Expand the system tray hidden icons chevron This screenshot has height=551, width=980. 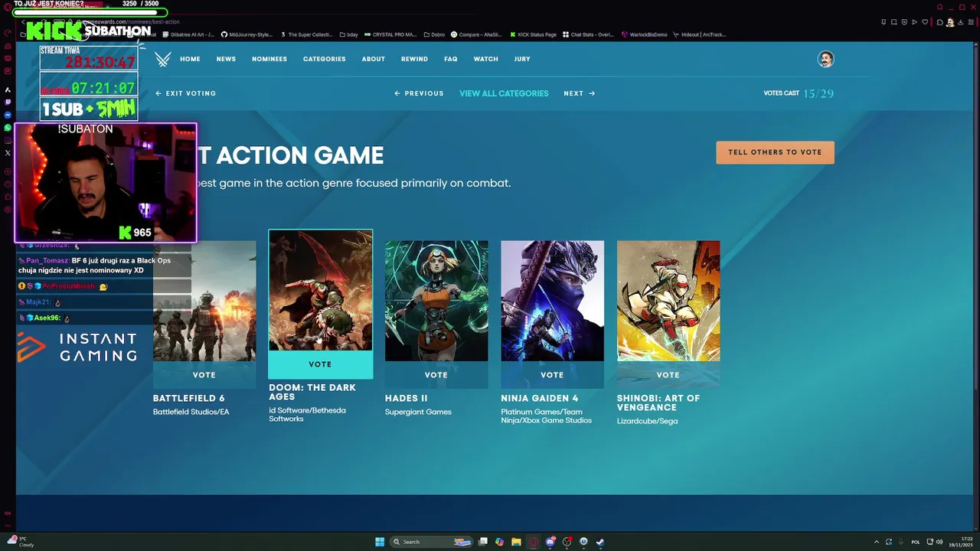click(x=877, y=542)
